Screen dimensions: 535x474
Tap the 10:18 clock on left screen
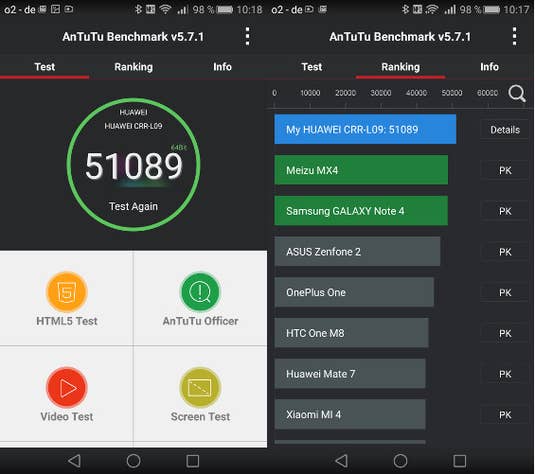249,10
